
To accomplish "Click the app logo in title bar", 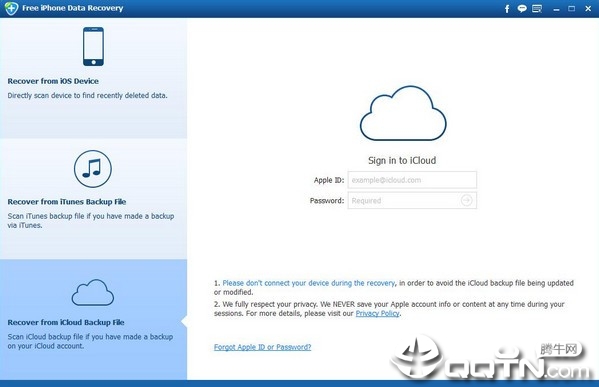I will coord(11,8).
